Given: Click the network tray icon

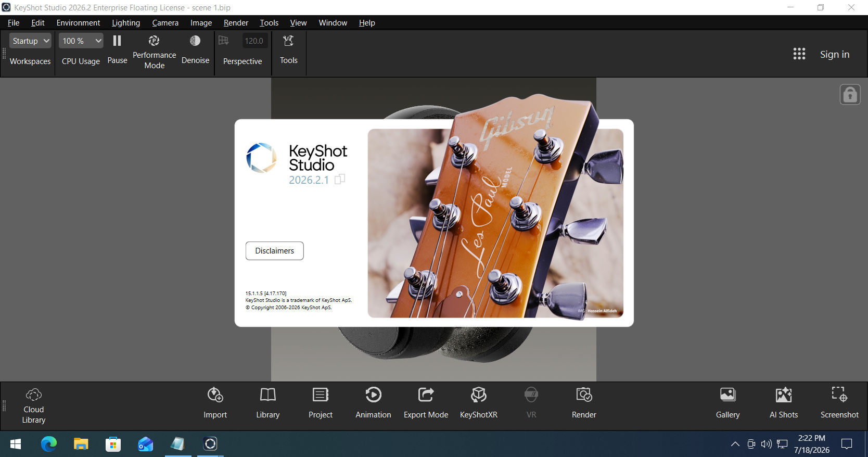Looking at the screenshot, I should tap(782, 444).
